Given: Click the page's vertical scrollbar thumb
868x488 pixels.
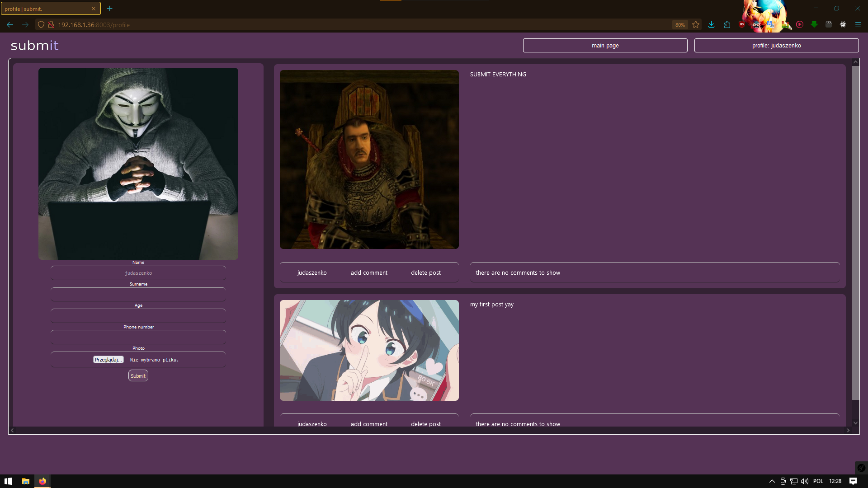Looking at the screenshot, I should click(855, 233).
